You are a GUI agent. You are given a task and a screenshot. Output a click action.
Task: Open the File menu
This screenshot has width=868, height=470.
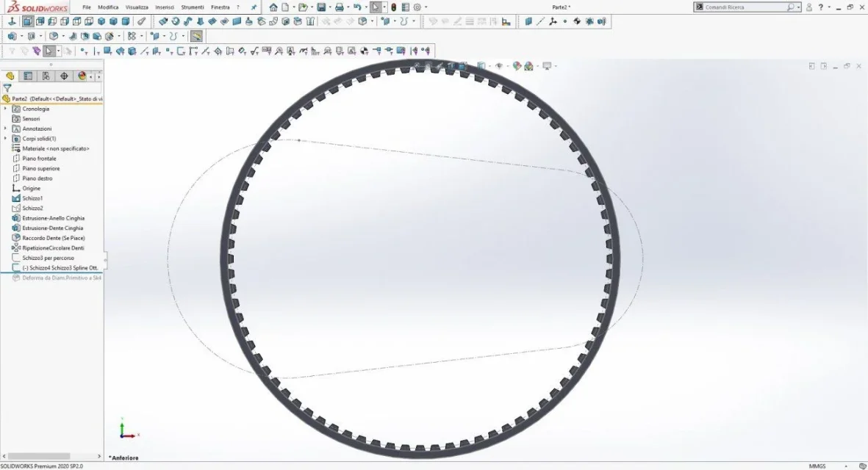click(86, 7)
